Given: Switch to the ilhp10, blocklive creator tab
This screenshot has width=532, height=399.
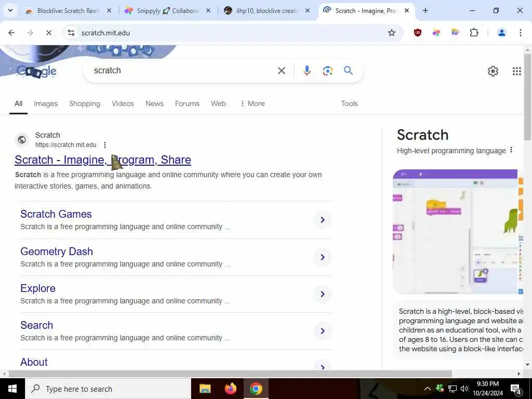Looking at the screenshot, I should click(x=267, y=10).
